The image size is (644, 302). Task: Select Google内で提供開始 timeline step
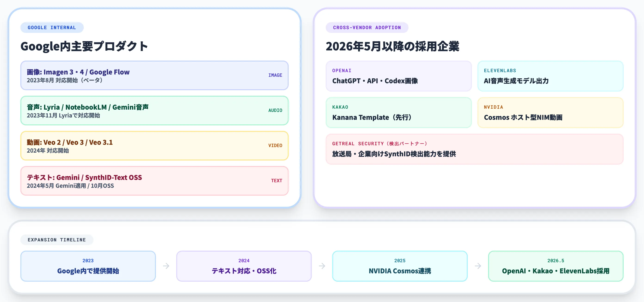[88, 271]
